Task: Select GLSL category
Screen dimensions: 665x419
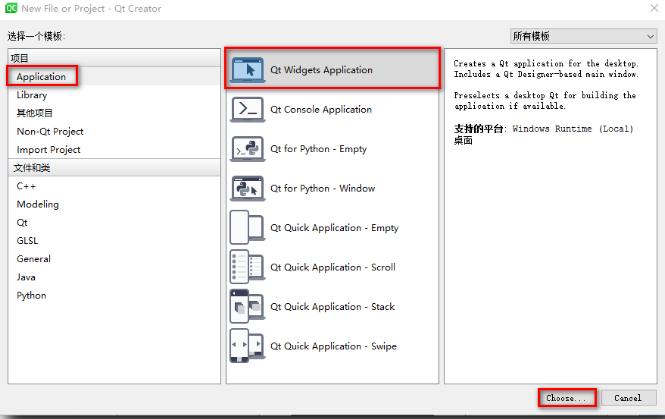Action: (x=27, y=241)
